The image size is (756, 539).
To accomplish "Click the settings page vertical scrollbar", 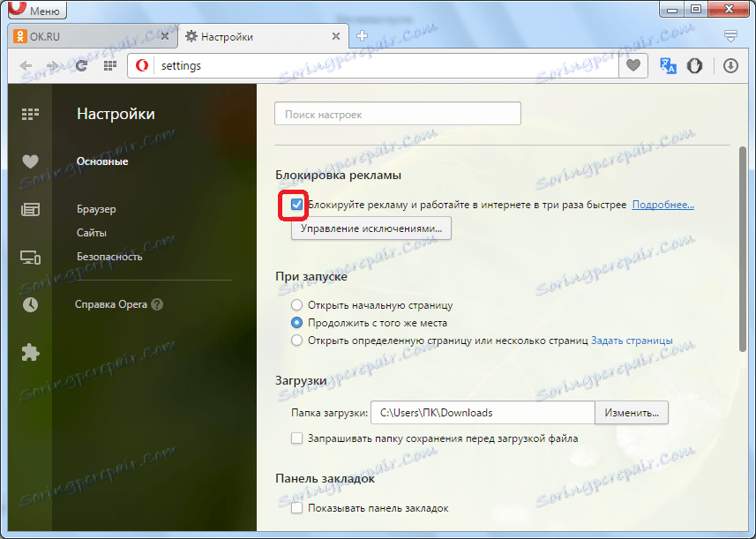I will pyautogui.click(x=743, y=250).
